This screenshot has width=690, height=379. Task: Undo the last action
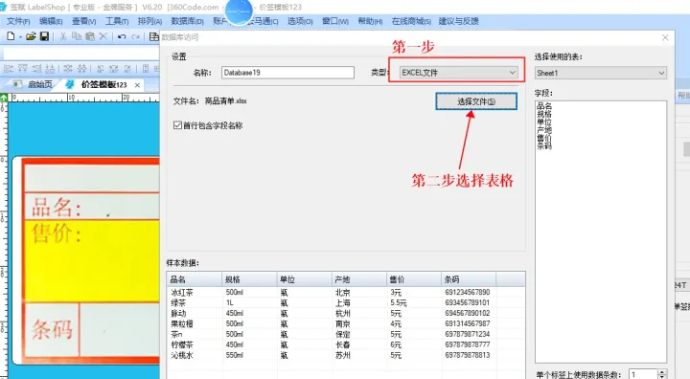click(122, 37)
